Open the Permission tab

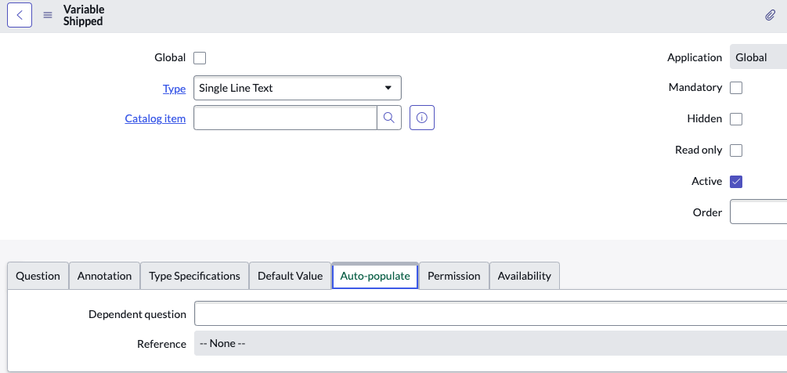pos(454,276)
